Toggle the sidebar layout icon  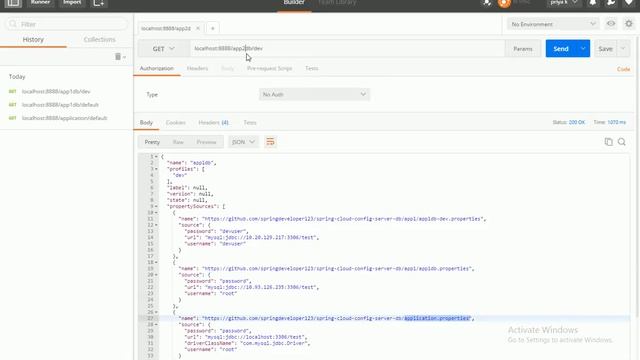13,3
